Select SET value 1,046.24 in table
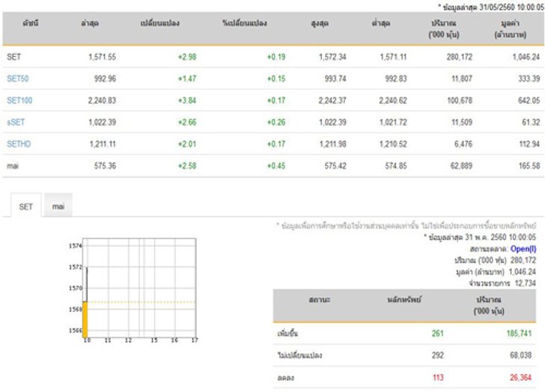 pos(526,57)
